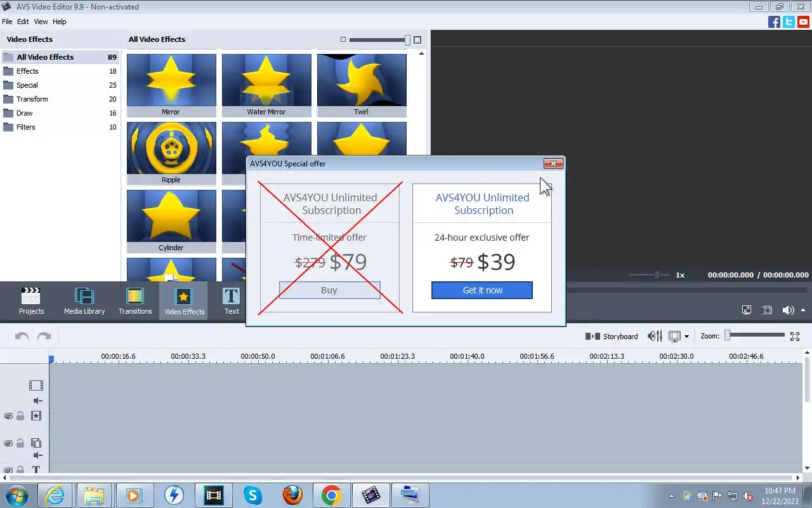Choose the Mirror effect thumbnail
Image resolution: width=812 pixels, height=508 pixels.
pyautogui.click(x=171, y=85)
